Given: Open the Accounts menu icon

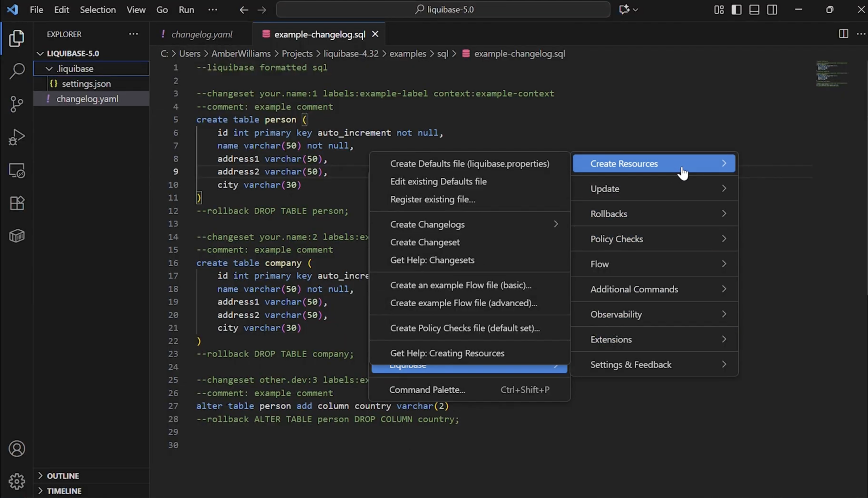Looking at the screenshot, I should pos(16,449).
